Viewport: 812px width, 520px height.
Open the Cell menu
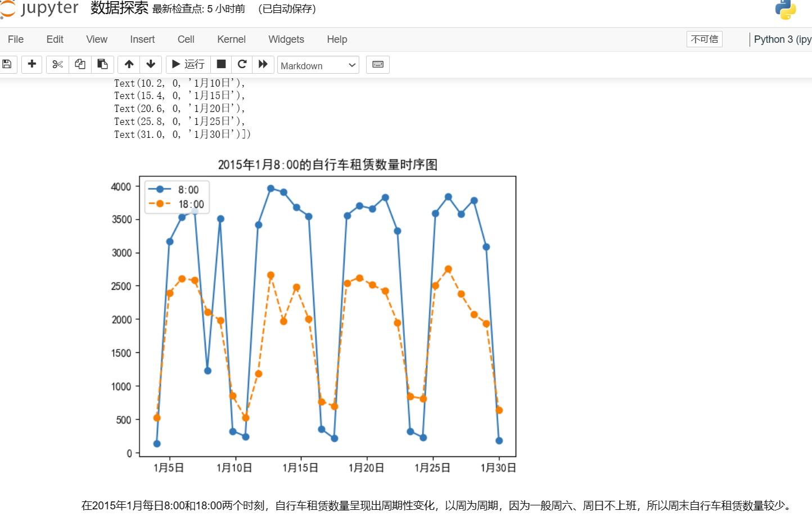186,39
